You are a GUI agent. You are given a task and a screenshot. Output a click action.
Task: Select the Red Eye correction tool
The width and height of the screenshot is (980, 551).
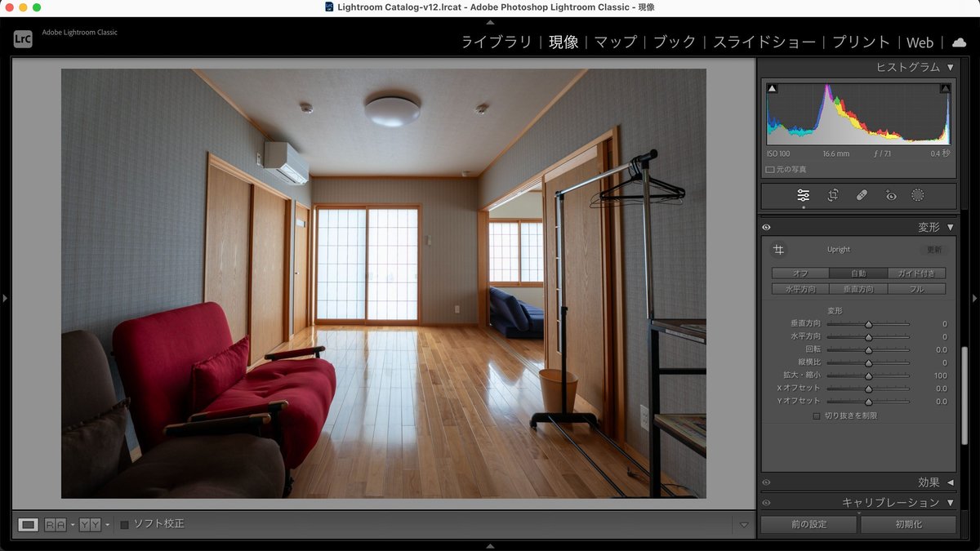click(x=891, y=195)
